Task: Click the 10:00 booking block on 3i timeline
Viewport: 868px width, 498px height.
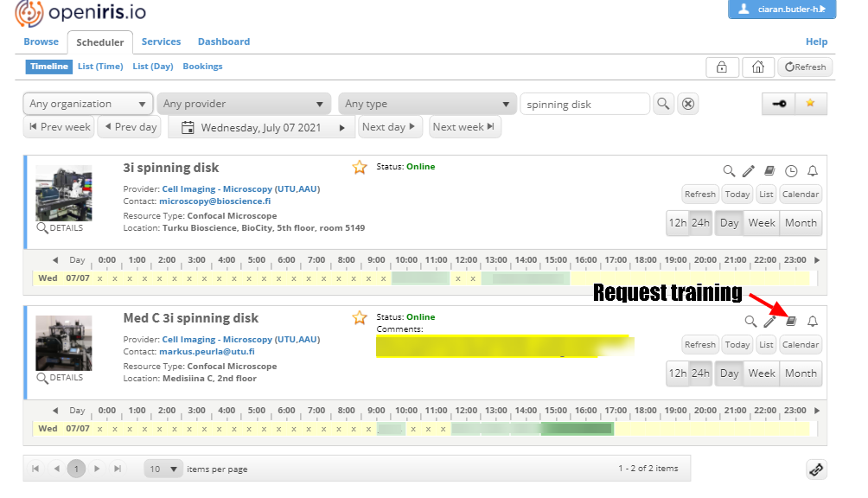Action: pyautogui.click(x=421, y=278)
